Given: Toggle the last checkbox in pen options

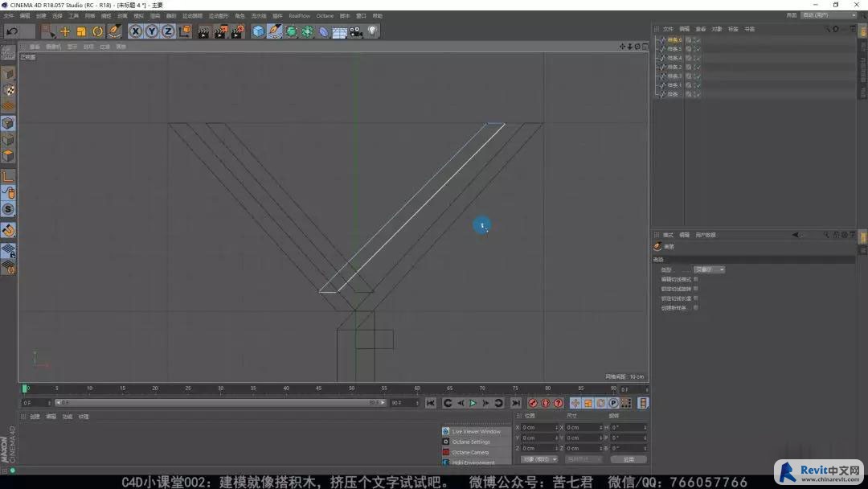Looking at the screenshot, I should tap(696, 307).
